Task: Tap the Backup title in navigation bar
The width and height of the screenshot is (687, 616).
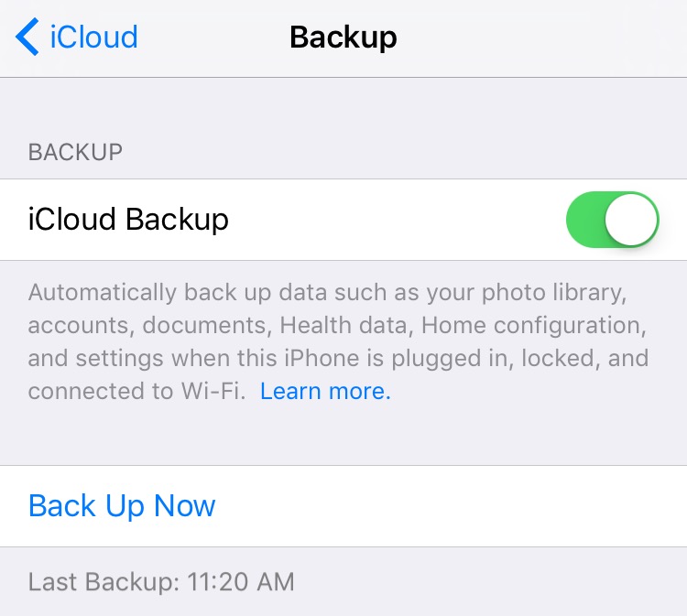Action: pyautogui.click(x=343, y=38)
